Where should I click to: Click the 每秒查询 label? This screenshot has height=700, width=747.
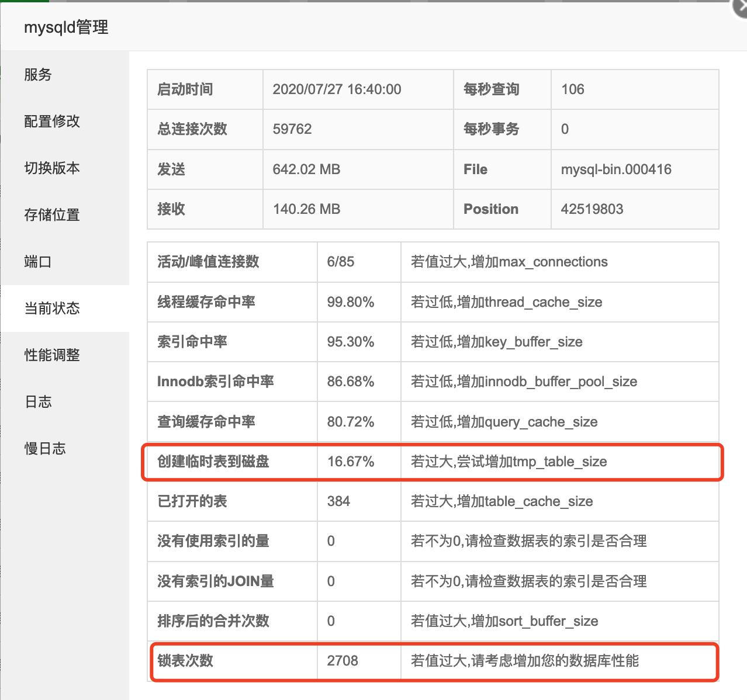(x=492, y=89)
